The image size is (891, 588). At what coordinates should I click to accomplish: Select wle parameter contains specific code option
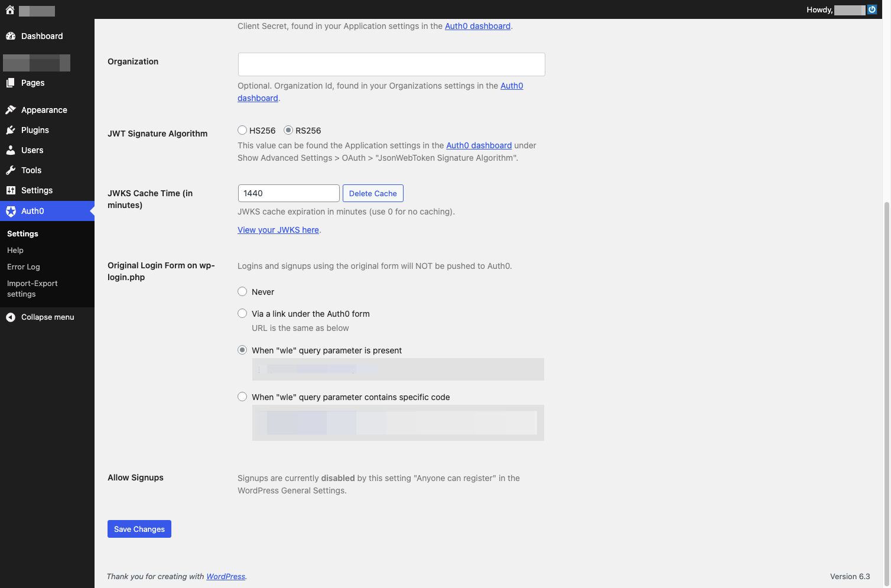pyautogui.click(x=242, y=397)
